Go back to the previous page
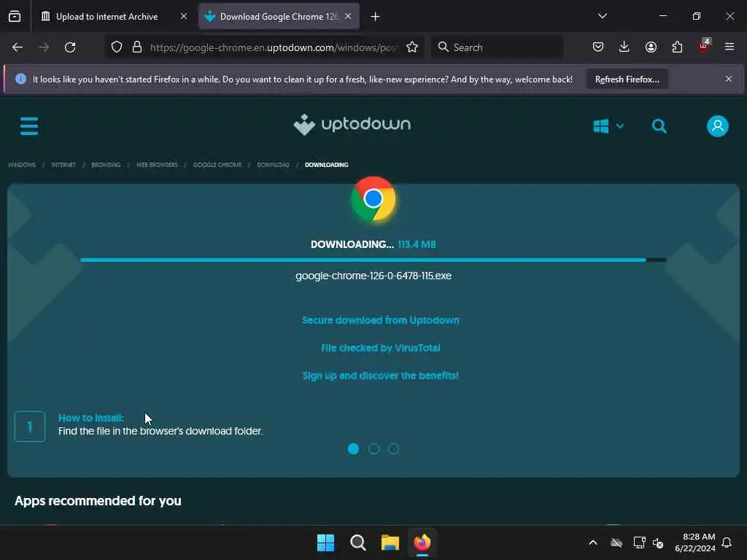Screen dimensions: 747x560 18,47
